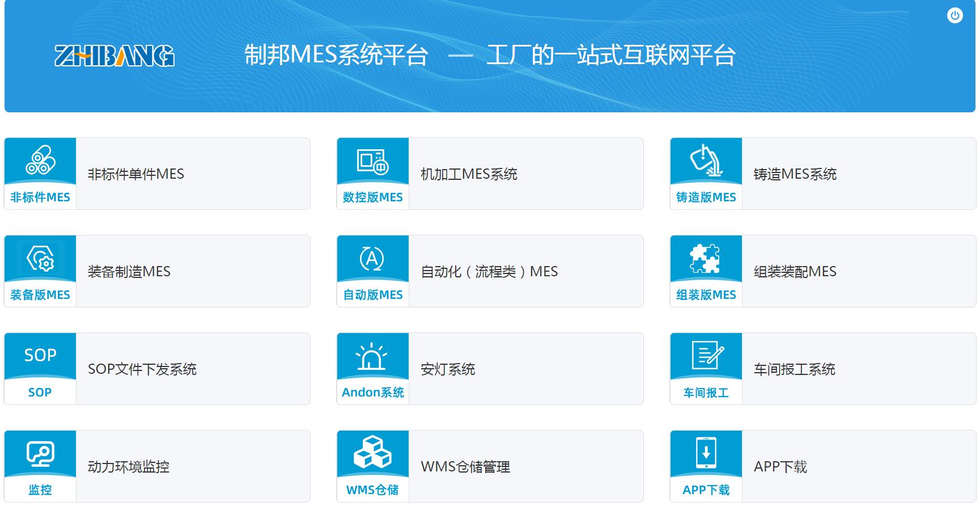Open 动力环境监控 module

[x=129, y=467]
